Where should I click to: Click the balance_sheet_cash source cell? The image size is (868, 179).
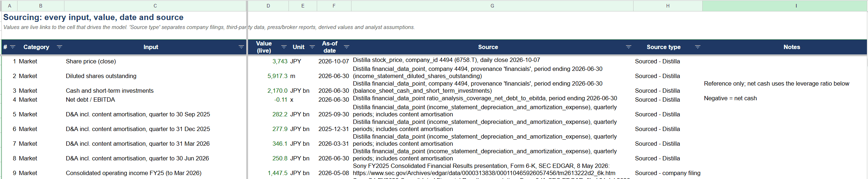pyautogui.click(x=492, y=87)
